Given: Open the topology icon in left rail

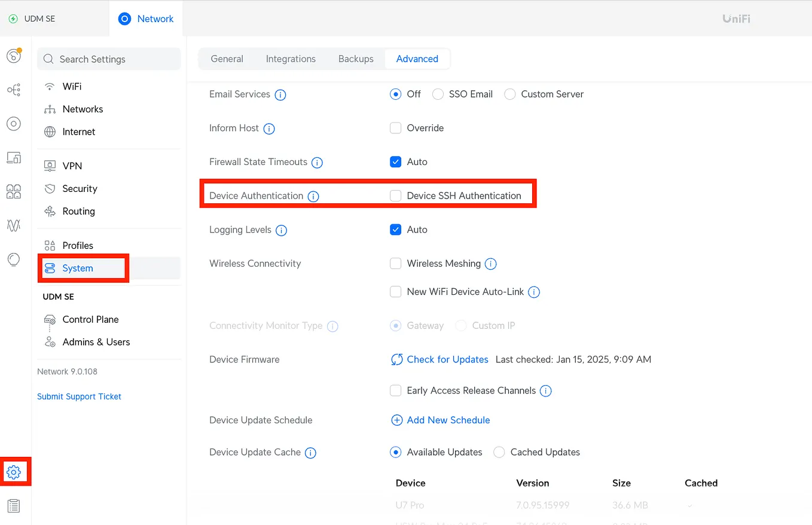Looking at the screenshot, I should click(14, 90).
